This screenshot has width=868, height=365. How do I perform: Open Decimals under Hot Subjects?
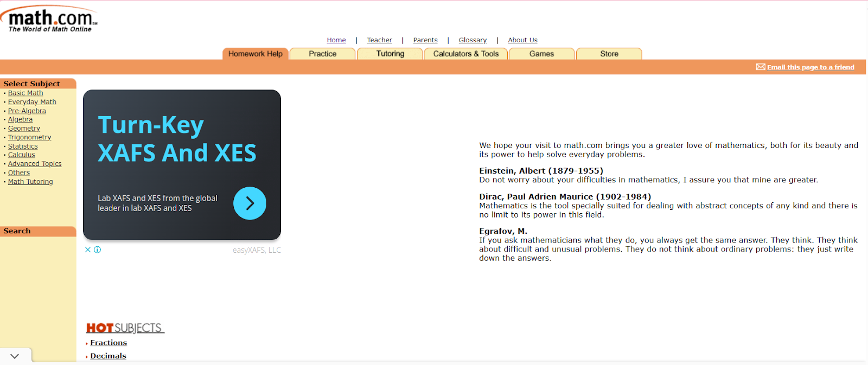108,356
